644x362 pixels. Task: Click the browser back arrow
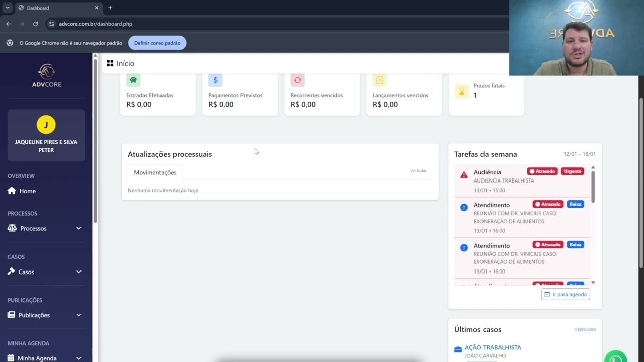[8, 24]
